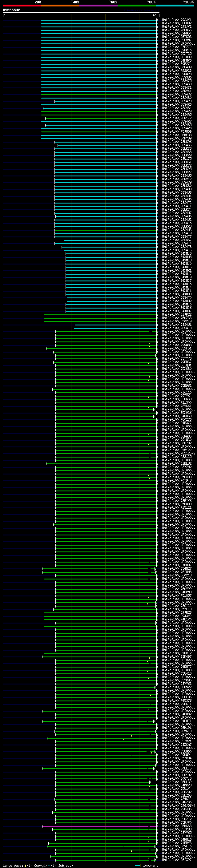Click the UniRef100_Q96JD6-4 label
Image resolution: width=197 pixels, height=868 pixels.
pos(179,806)
